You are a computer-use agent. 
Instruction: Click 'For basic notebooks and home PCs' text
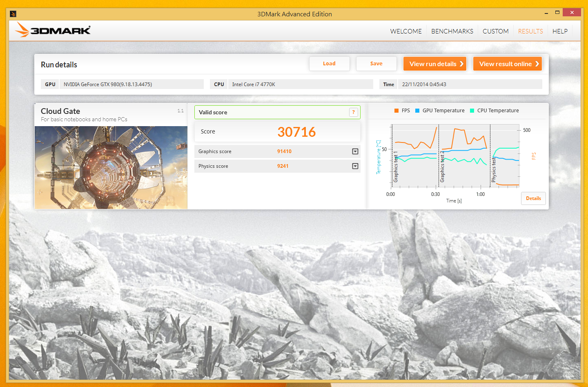[x=84, y=120]
